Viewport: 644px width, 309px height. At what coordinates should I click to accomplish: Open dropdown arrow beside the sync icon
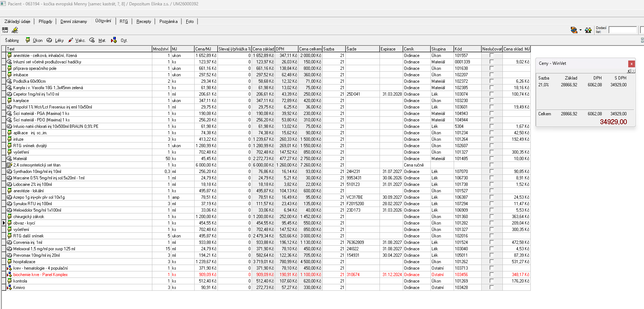click(x=581, y=30)
